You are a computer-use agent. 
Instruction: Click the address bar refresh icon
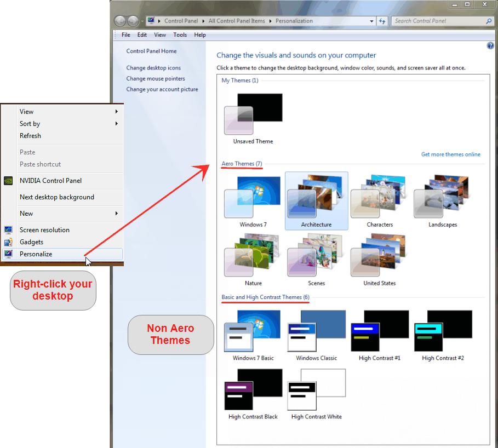click(382, 21)
